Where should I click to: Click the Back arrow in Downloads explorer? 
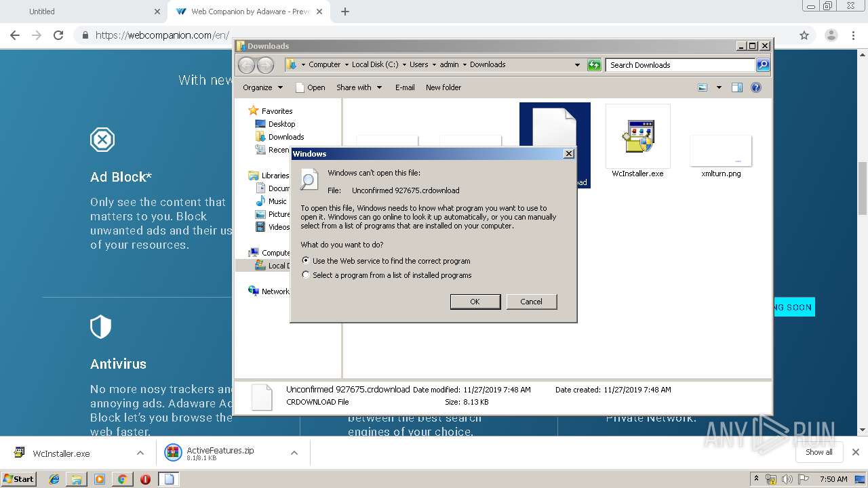[x=246, y=65]
